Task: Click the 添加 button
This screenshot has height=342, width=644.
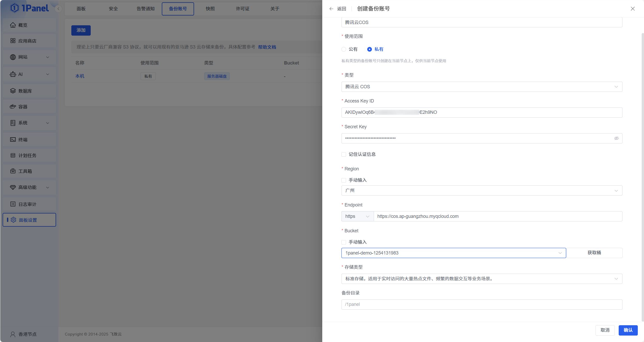Action: (81, 30)
